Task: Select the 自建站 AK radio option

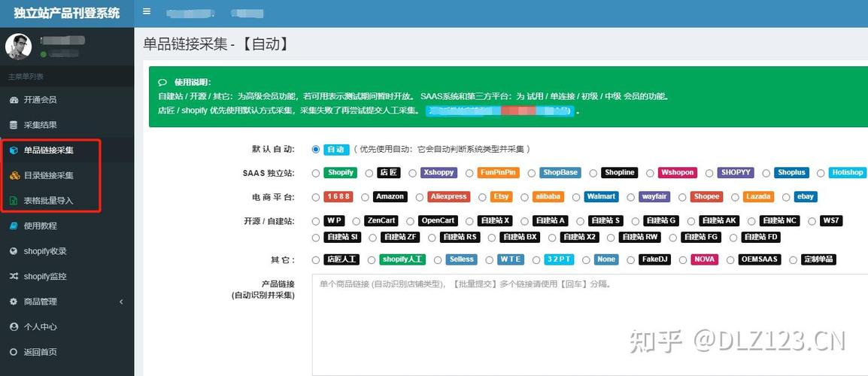Action: [692, 221]
